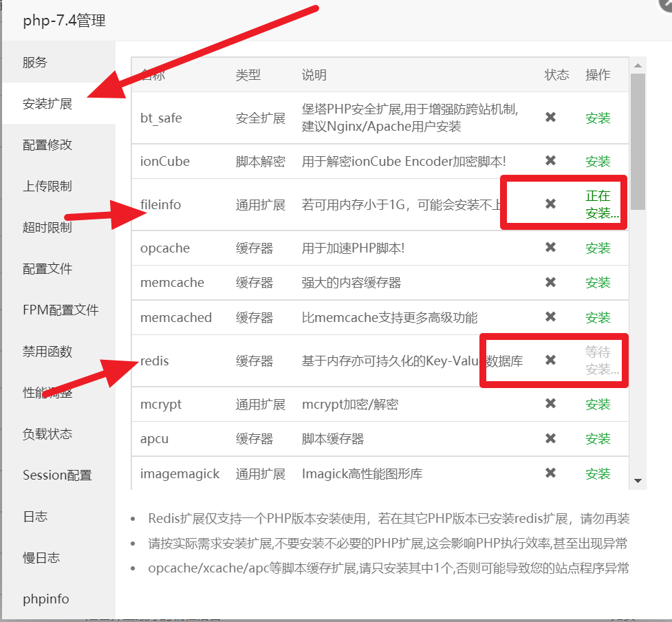Viewport: 672px width, 622px height.
Task: Install the opcache extension
Action: point(598,248)
